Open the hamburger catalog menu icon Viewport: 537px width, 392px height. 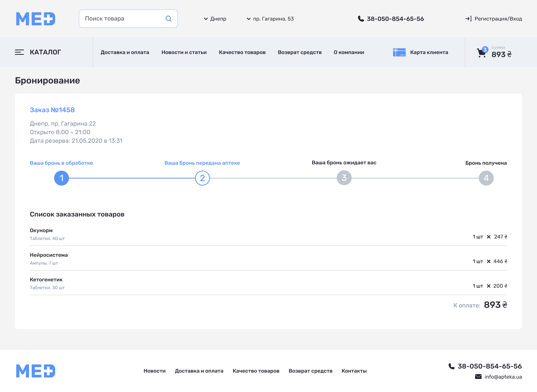pos(19,52)
